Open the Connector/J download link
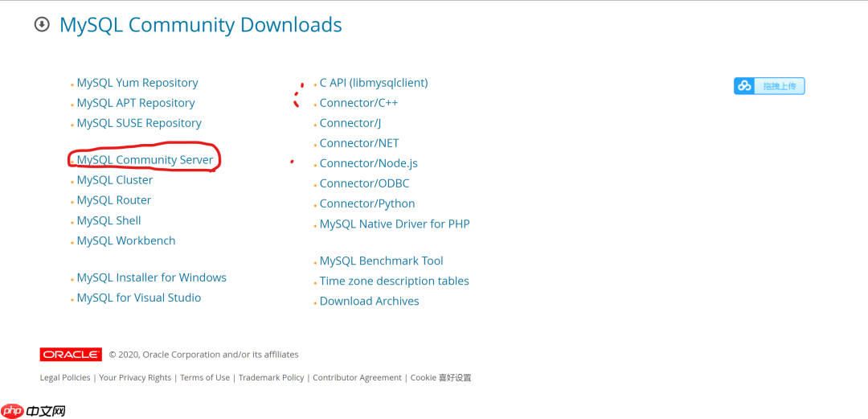This screenshot has width=868, height=419. click(x=350, y=123)
